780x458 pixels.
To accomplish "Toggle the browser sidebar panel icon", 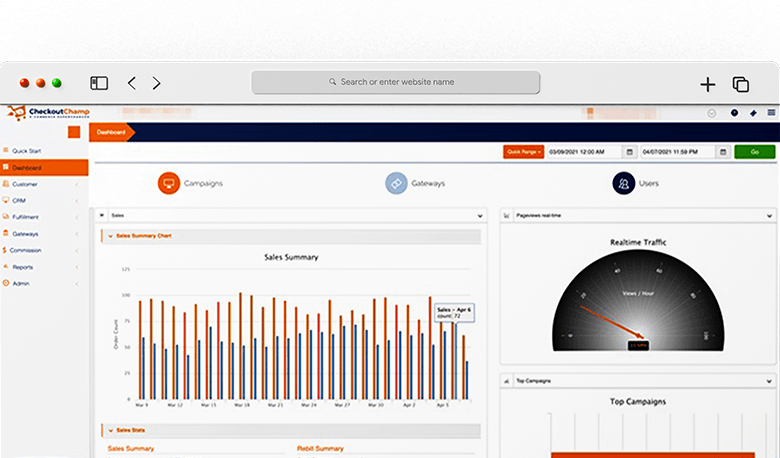I will (x=99, y=83).
